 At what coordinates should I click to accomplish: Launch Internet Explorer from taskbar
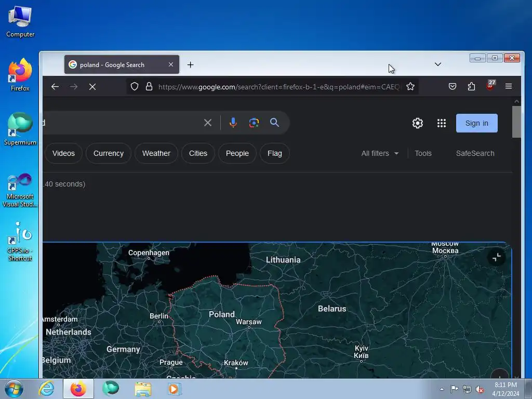[46, 389]
